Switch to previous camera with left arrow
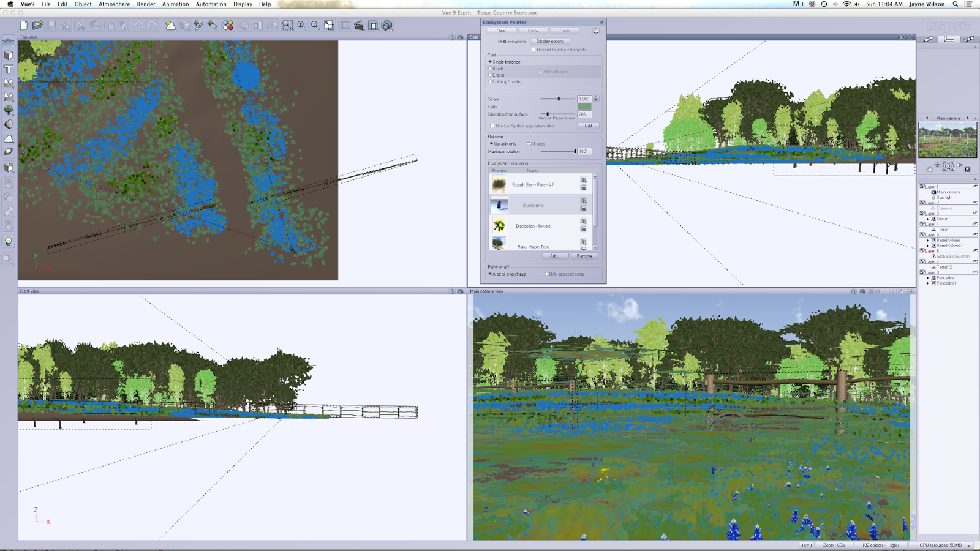This screenshot has height=551, width=980. click(927, 118)
